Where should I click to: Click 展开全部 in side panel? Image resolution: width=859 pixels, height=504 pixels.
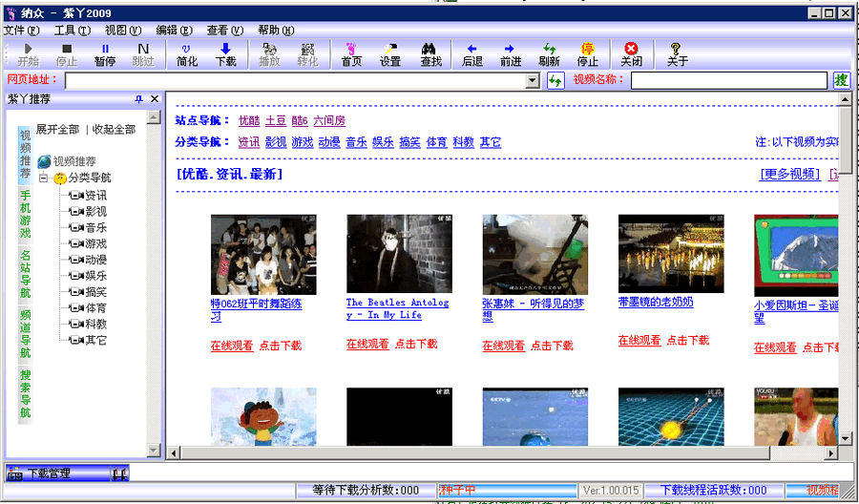(57, 130)
